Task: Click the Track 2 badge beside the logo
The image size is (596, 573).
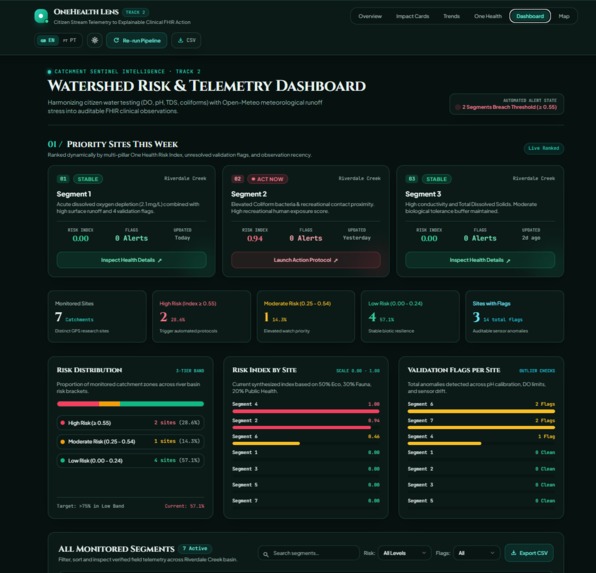Action: [x=135, y=12]
